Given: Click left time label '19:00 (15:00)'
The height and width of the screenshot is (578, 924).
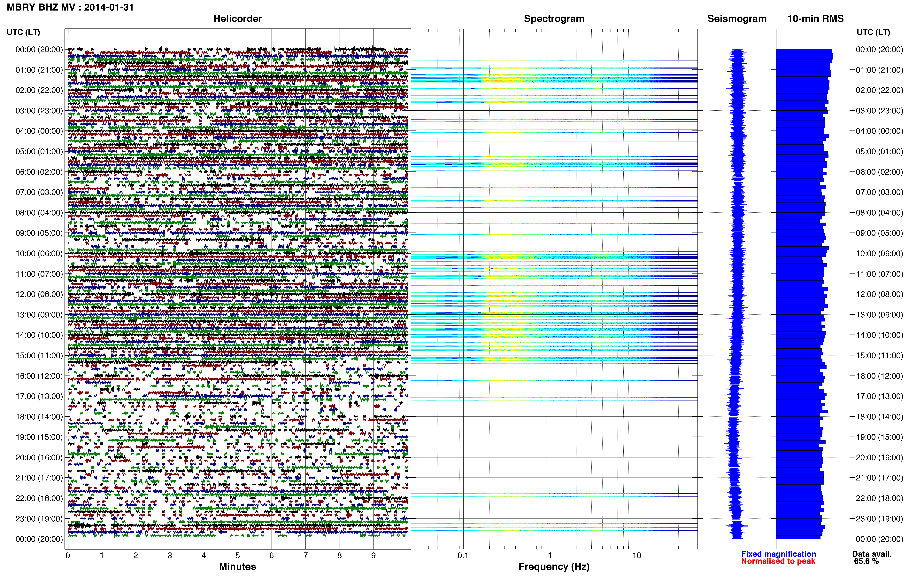Looking at the screenshot, I should [x=39, y=437].
